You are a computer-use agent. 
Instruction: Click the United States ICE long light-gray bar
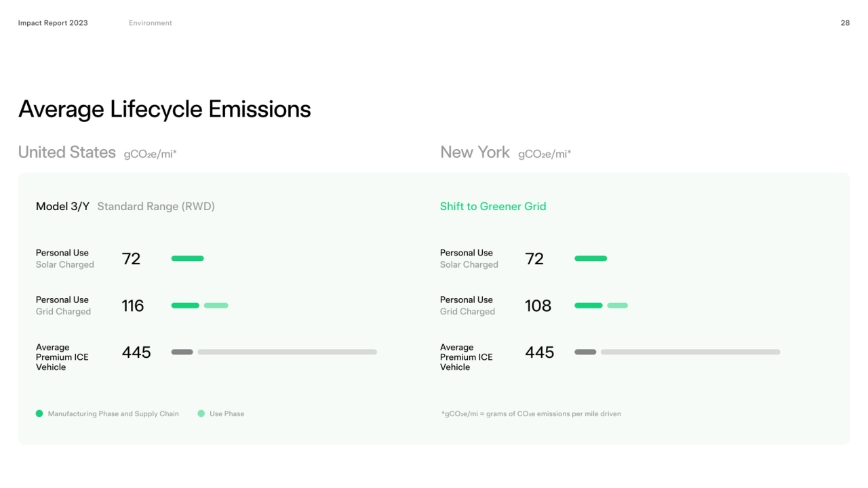(x=288, y=352)
